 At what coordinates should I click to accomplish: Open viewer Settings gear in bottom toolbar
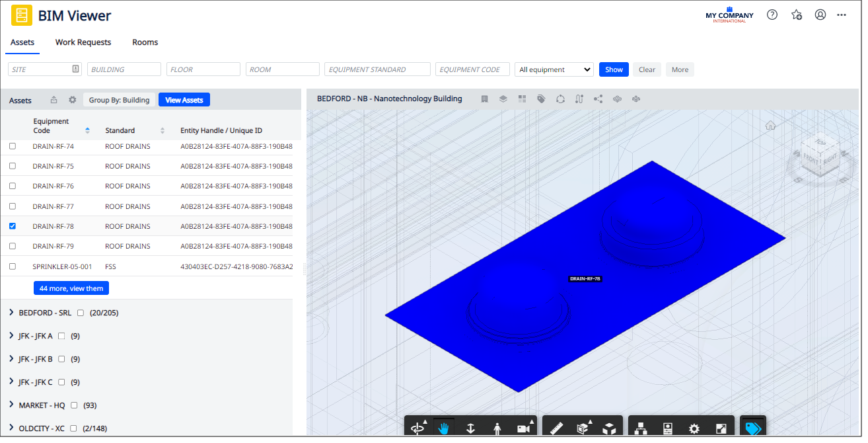(694, 428)
